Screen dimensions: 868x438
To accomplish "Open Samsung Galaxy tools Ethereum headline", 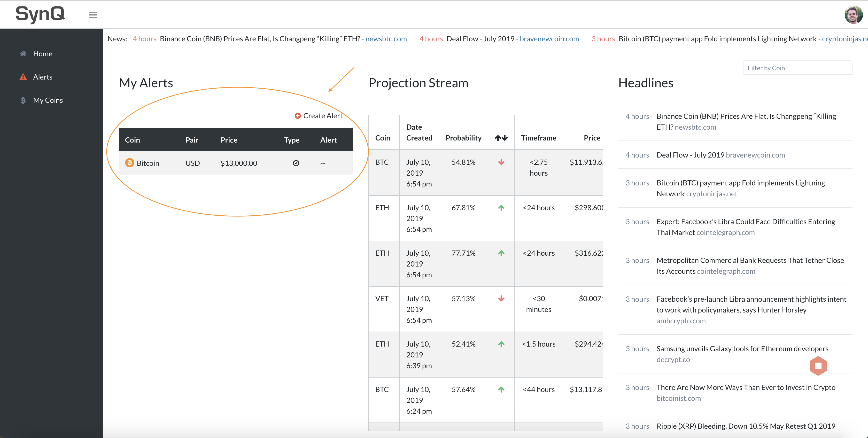I will pyautogui.click(x=742, y=349).
